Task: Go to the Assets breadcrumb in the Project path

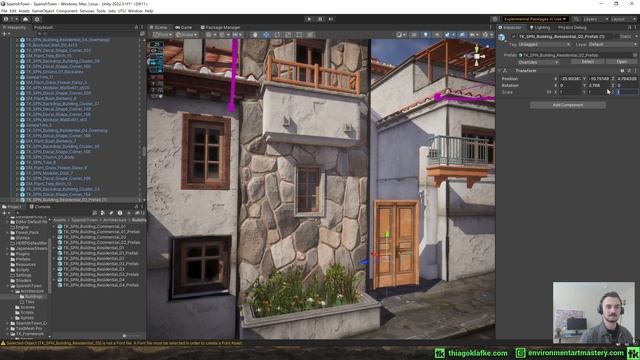Action: point(59,220)
